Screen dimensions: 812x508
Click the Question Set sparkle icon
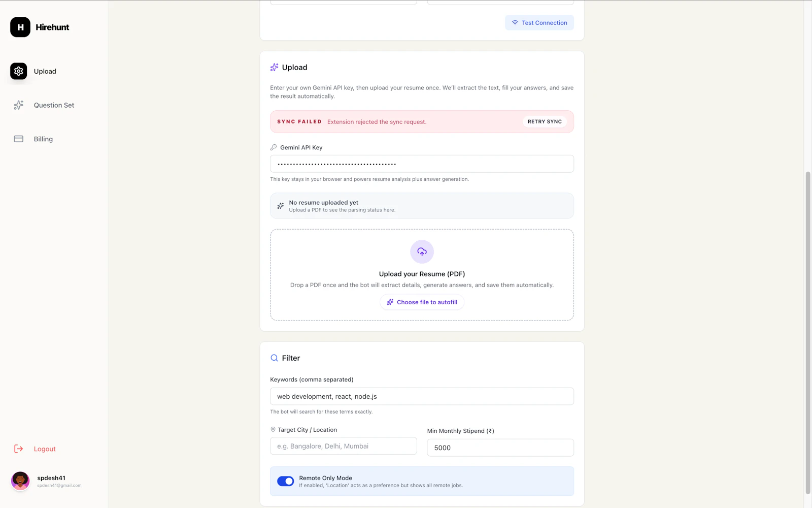pyautogui.click(x=19, y=105)
